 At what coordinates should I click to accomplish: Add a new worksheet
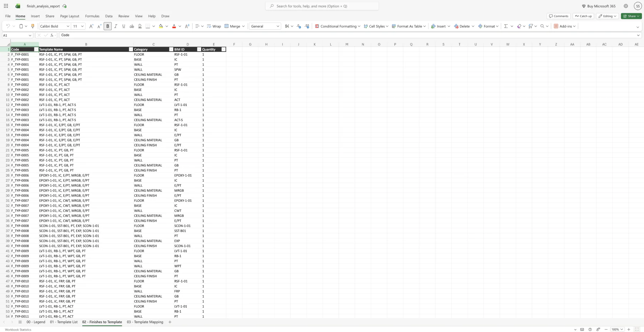[170, 322]
